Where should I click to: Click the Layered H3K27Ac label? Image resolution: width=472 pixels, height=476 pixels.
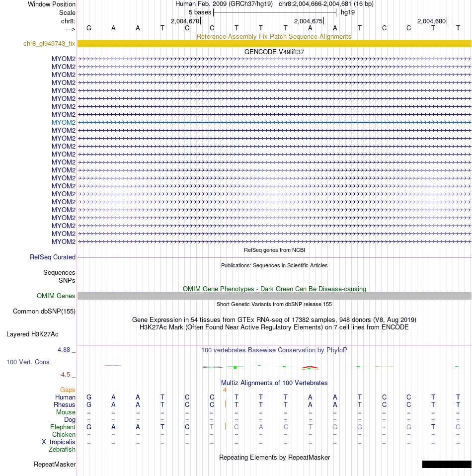(x=32, y=334)
